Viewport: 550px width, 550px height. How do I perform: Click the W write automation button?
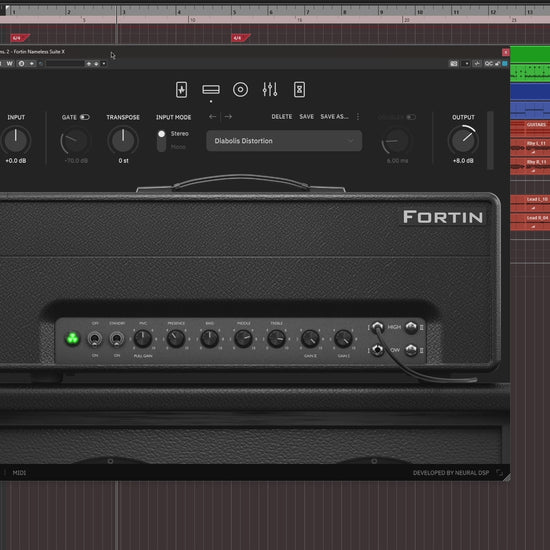pos(9,63)
